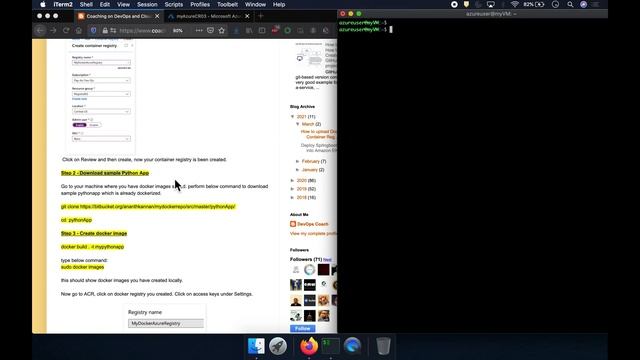Click the DevOps Coach profile link
The image size is (640, 360).
point(313,224)
